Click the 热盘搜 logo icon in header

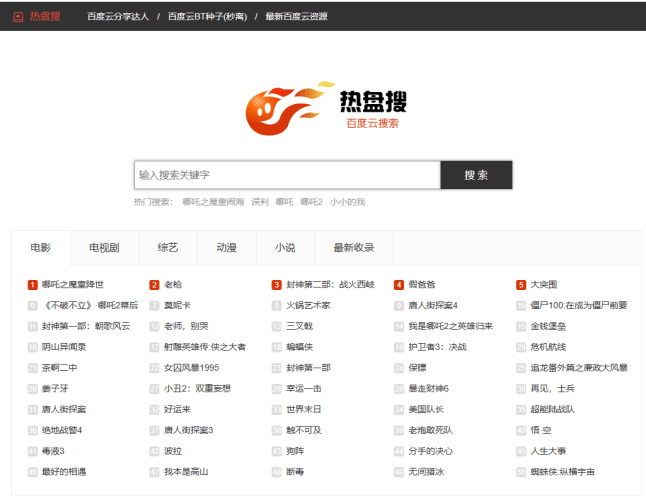click(x=18, y=16)
